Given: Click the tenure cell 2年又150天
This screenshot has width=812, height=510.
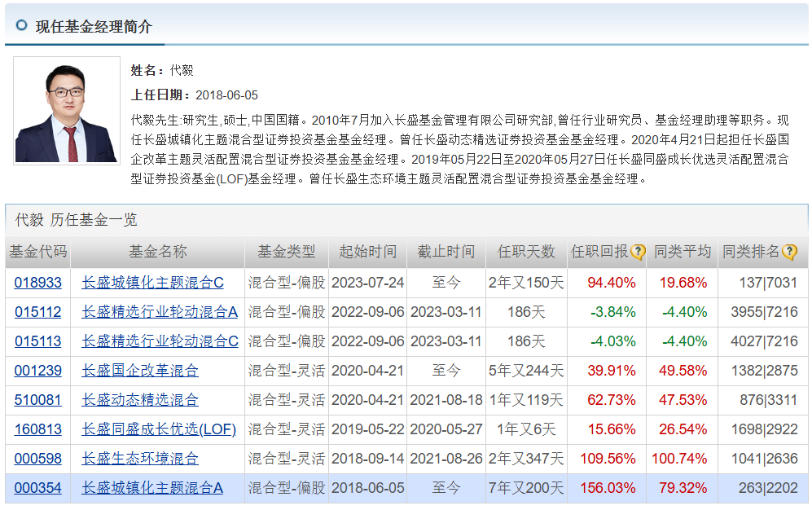Looking at the screenshot, I should (x=526, y=283).
